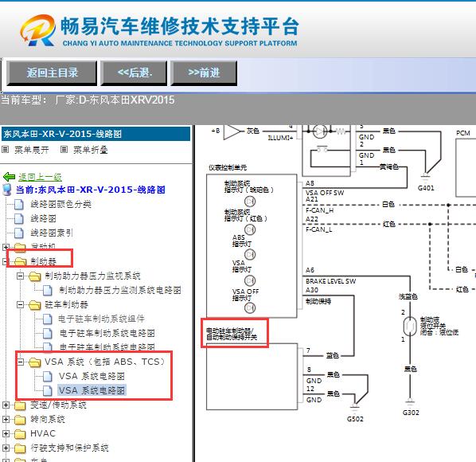Screen dimensions: 476x462
Task: Open 电子驻车制动系统组件 document
Action: pos(102,319)
